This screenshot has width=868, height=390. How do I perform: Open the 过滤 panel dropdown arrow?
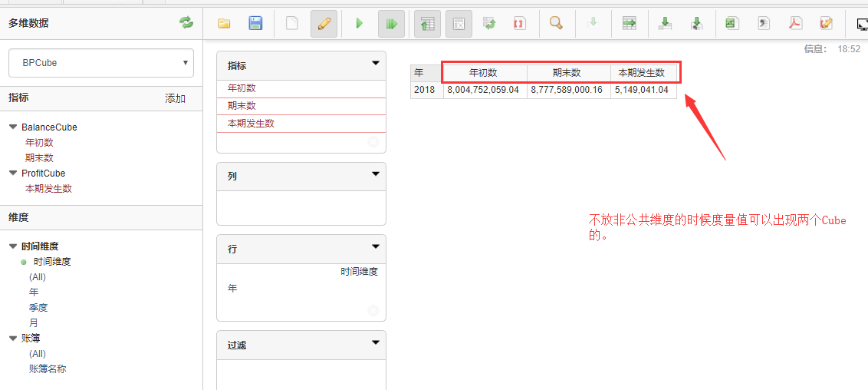tap(376, 342)
